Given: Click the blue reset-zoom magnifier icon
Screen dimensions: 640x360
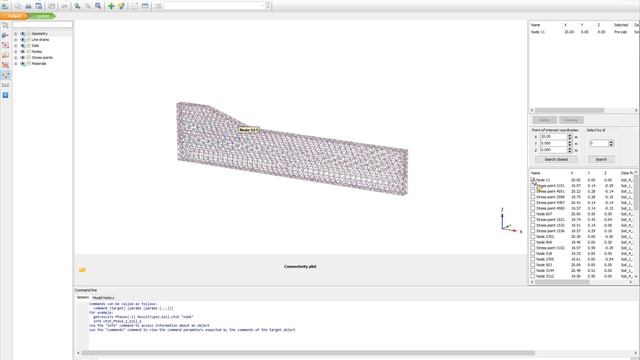Looking at the screenshot, I should 98,6.
